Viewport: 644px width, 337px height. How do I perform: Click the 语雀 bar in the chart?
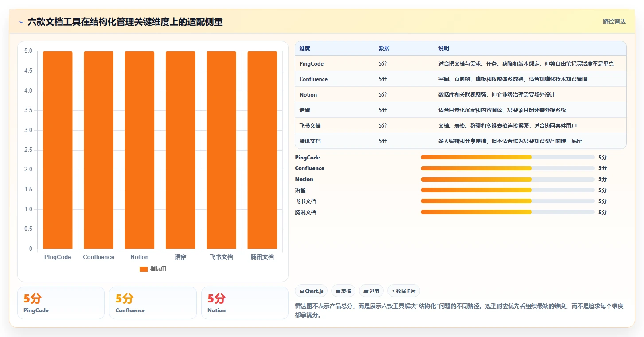pyautogui.click(x=180, y=150)
